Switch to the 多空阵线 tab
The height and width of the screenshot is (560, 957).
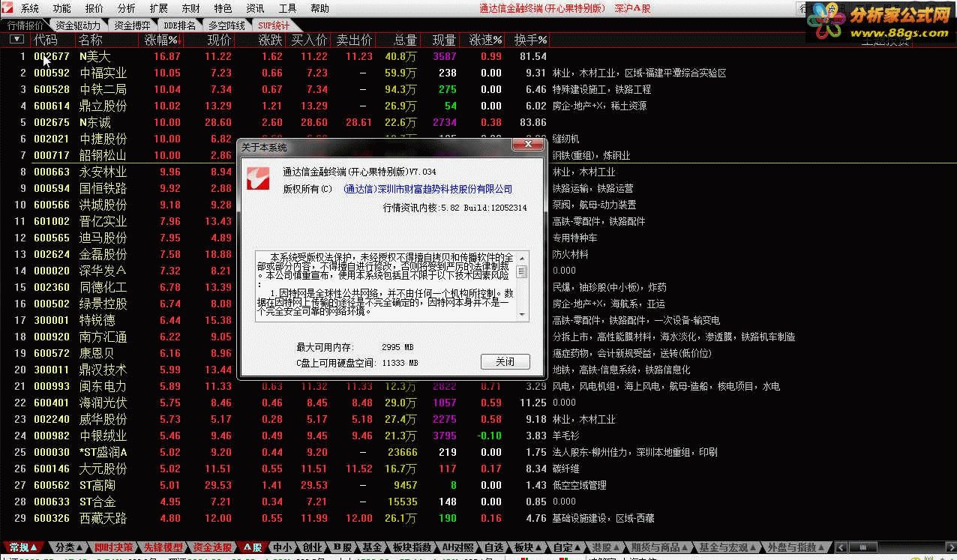tap(226, 25)
